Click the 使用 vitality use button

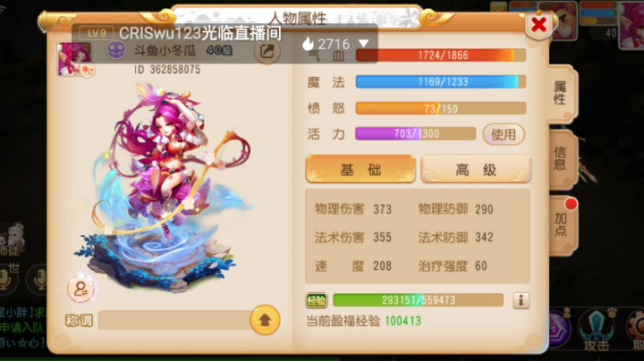click(x=504, y=134)
